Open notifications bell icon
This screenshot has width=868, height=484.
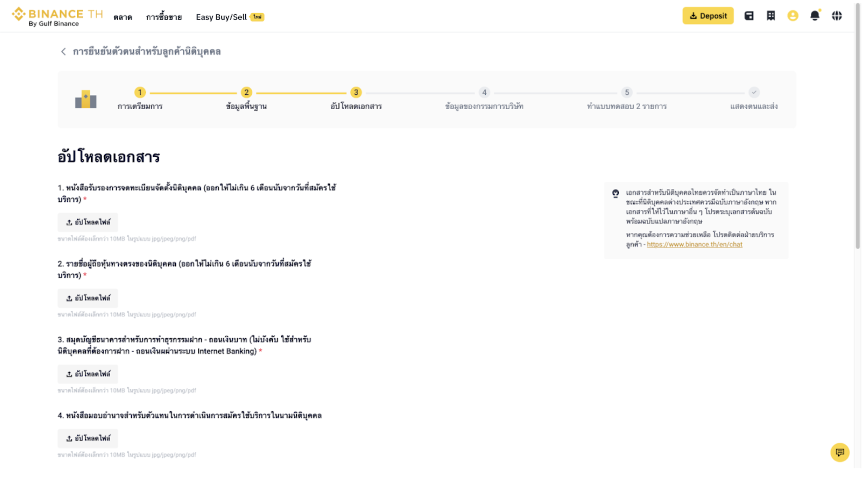point(815,16)
